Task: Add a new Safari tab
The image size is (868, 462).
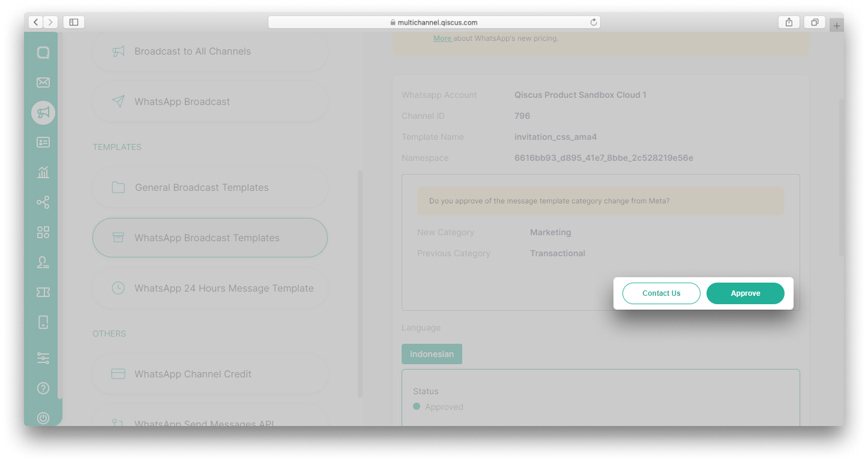Action: [x=837, y=26]
